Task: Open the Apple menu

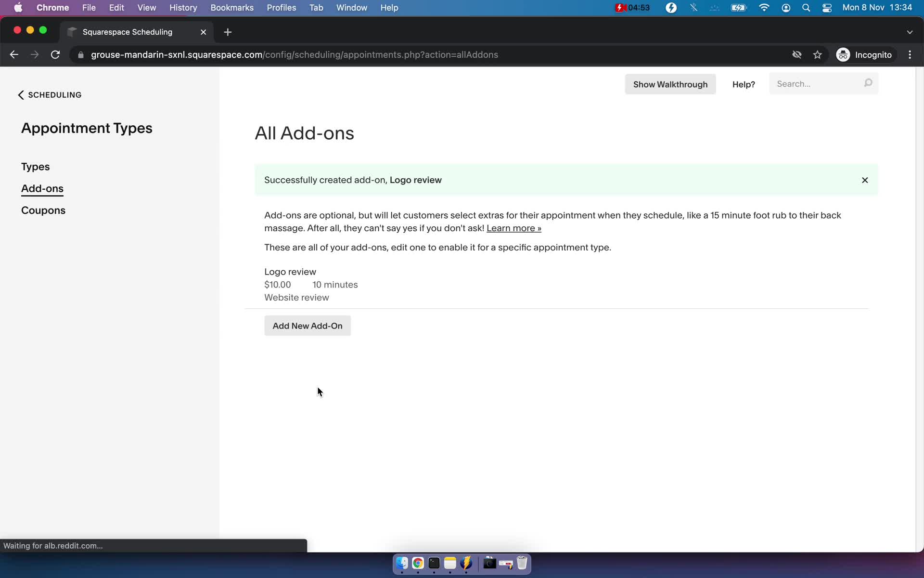Action: (18, 8)
